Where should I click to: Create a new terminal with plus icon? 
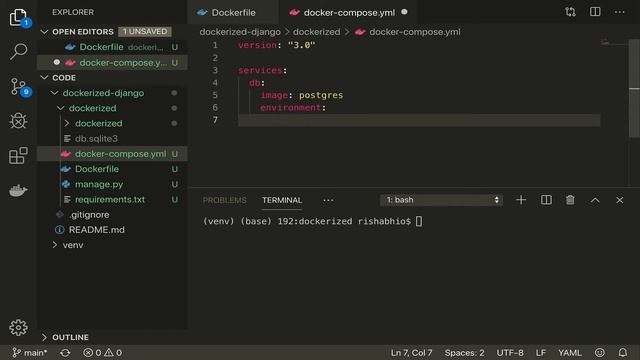click(x=521, y=200)
